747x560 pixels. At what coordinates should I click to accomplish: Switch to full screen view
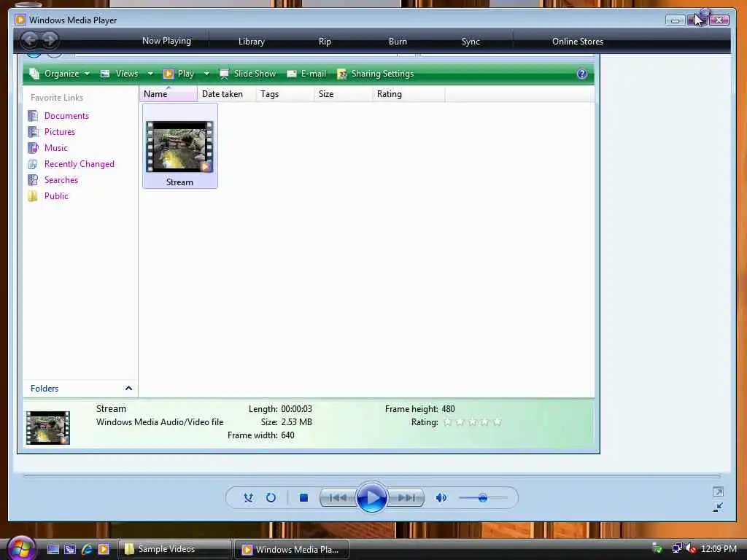[718, 491]
